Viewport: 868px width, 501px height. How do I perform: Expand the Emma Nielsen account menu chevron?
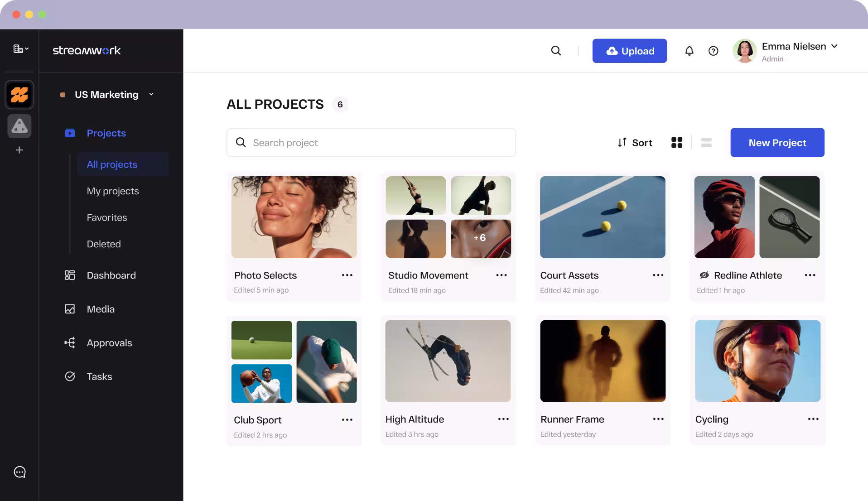[834, 46]
